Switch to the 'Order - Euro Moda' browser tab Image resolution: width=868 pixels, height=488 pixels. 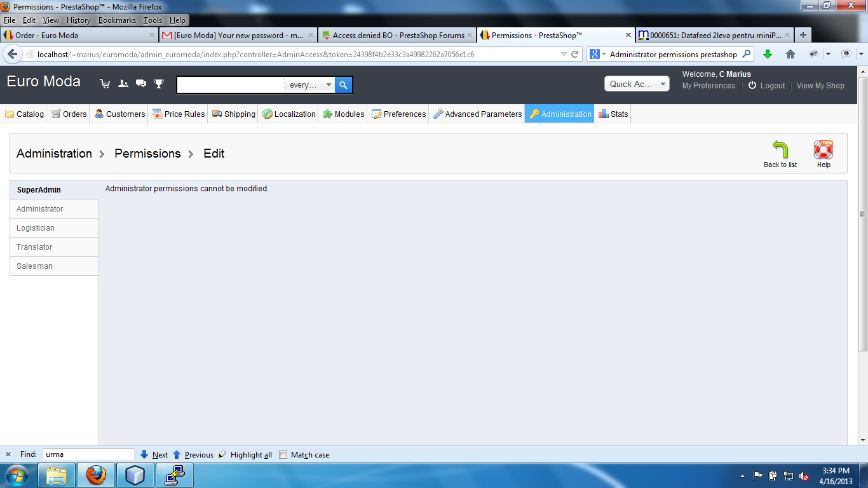(x=79, y=36)
